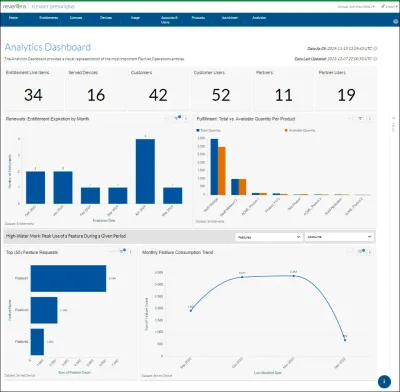Click the Top (50) Feature Requests title

point(32,252)
